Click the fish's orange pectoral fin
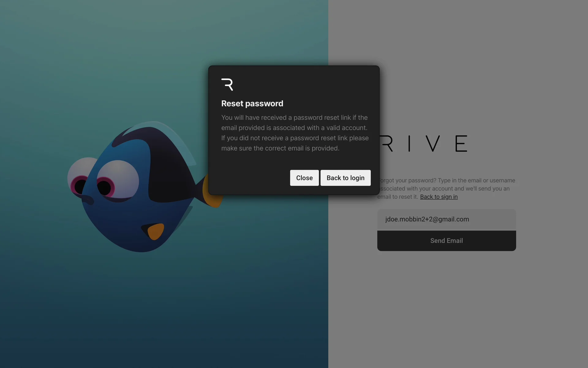588x368 pixels. tap(156, 232)
